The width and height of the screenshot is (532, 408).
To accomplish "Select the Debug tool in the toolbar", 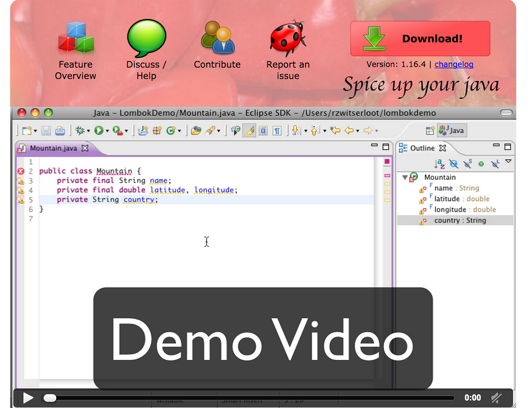I will tap(81, 130).
